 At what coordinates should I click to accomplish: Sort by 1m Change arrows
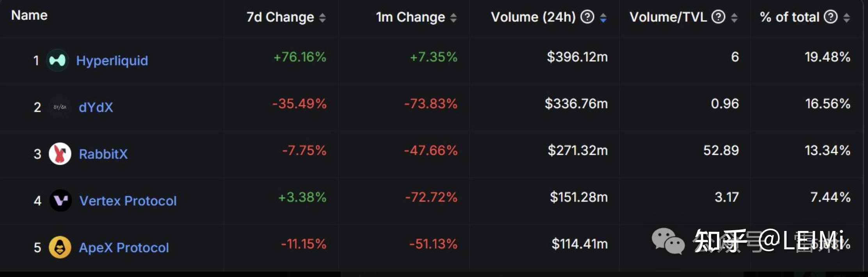point(453,18)
